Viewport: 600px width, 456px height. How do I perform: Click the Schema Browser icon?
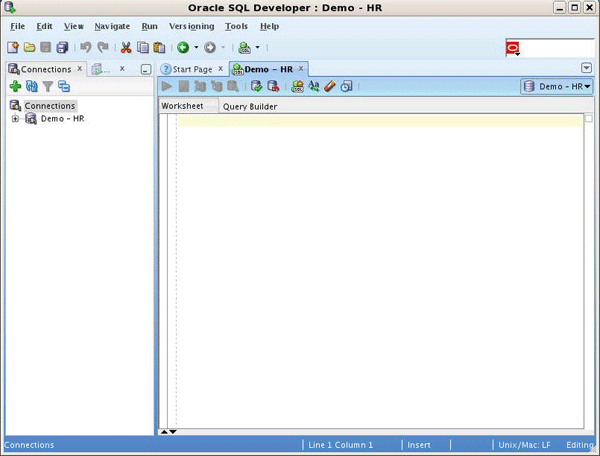point(64,86)
